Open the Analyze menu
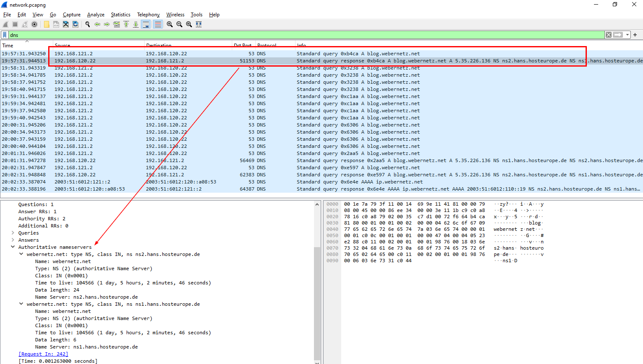643x364 pixels. tap(96, 15)
